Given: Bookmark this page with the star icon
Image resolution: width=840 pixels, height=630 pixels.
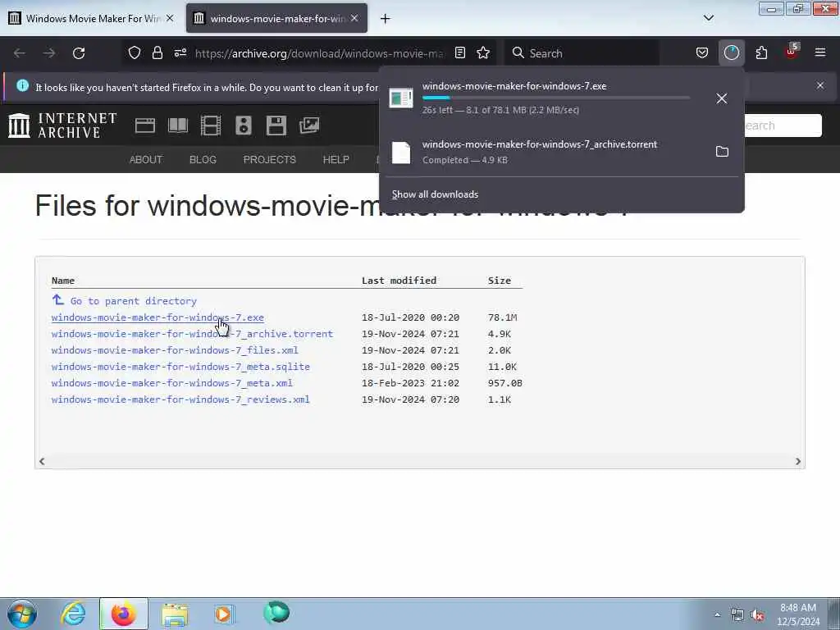Looking at the screenshot, I should click(x=483, y=52).
